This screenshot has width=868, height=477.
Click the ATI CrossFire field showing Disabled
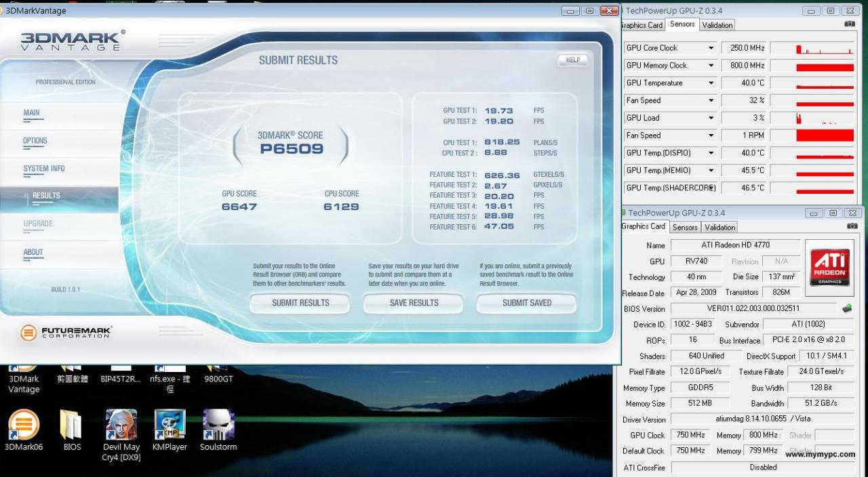pos(762,467)
